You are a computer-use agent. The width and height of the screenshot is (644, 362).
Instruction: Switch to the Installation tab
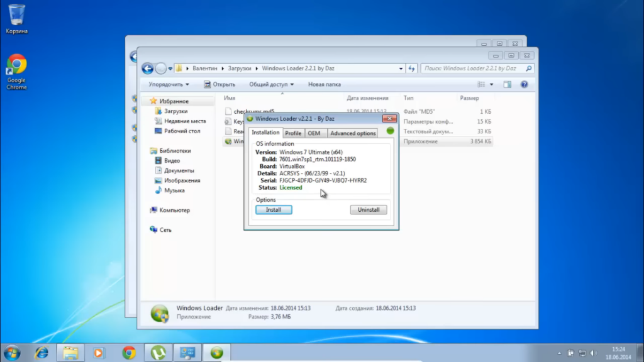coord(265,133)
